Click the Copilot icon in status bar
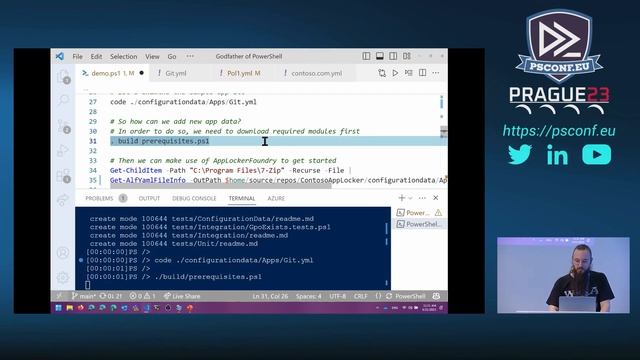The height and width of the screenshot is (360, 640). [436, 296]
